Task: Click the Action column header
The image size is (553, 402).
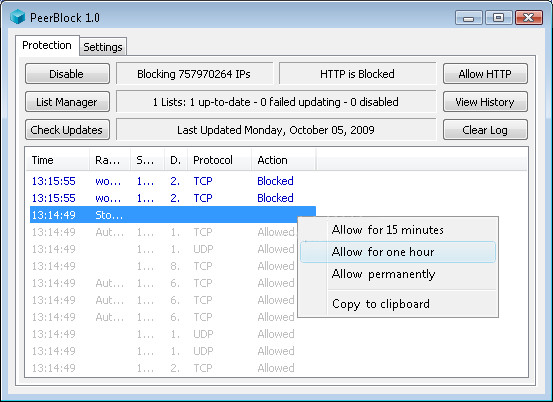Action: [x=284, y=160]
